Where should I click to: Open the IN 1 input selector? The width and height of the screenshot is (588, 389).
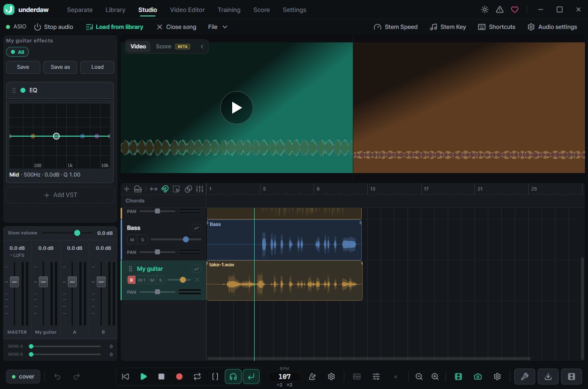[142, 280]
